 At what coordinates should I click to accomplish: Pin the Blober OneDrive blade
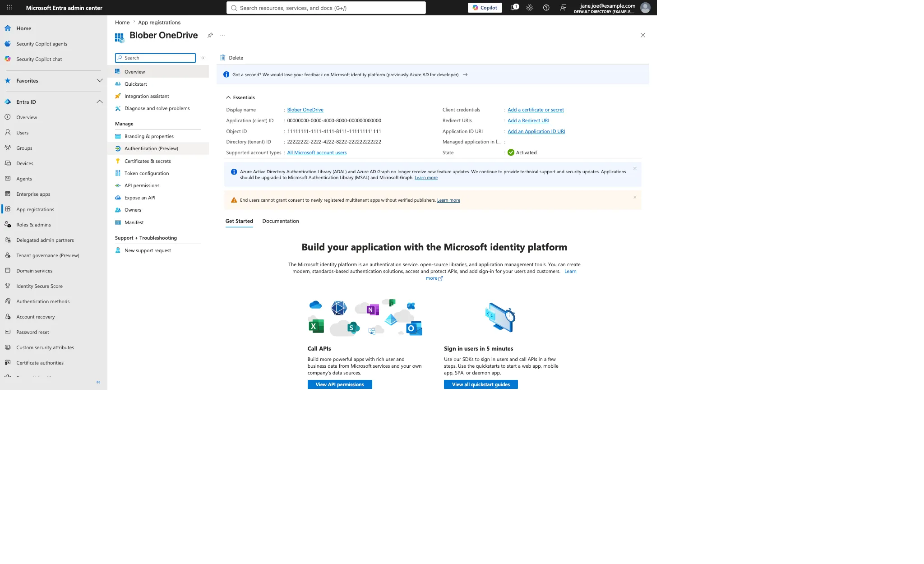point(210,35)
